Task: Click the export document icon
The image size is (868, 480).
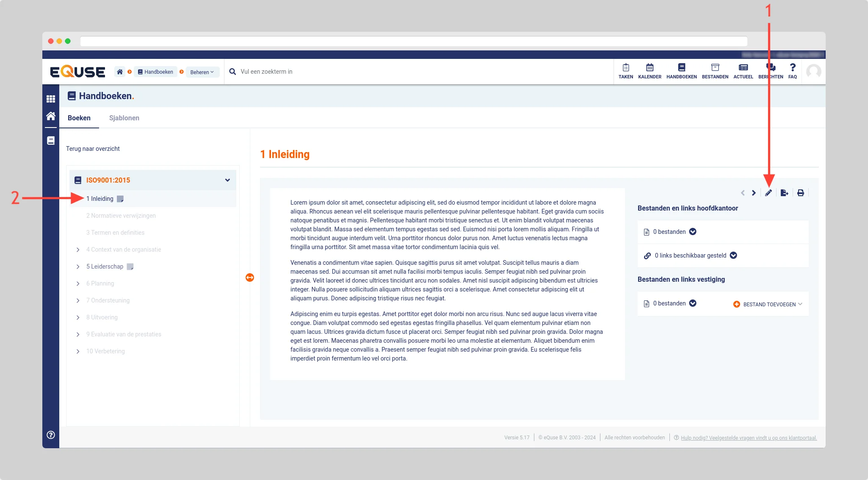Action: coord(784,193)
